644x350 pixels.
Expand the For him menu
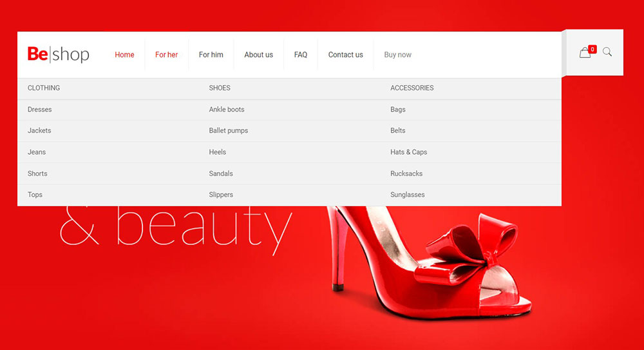[x=211, y=55]
